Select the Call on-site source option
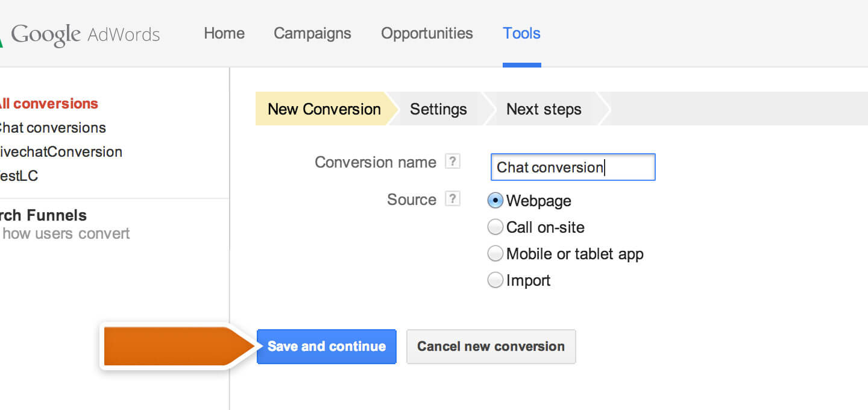Viewport: 868px width, 410px height. point(494,227)
